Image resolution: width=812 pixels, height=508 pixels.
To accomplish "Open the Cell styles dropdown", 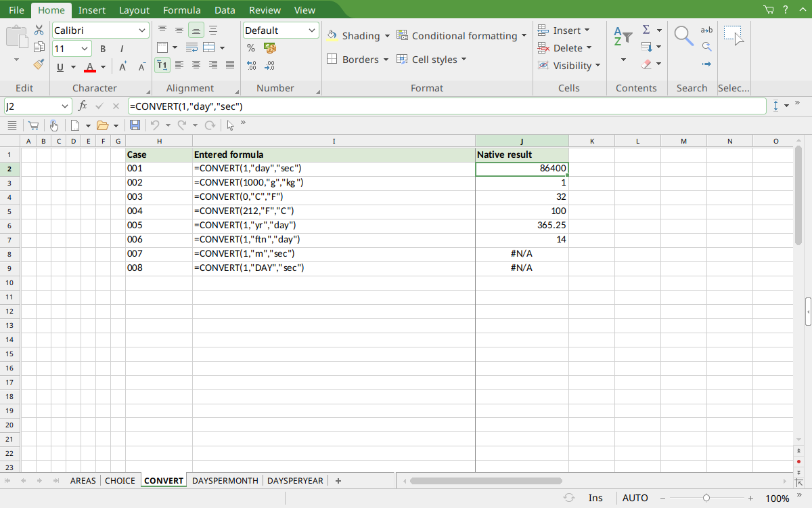I will (464, 60).
